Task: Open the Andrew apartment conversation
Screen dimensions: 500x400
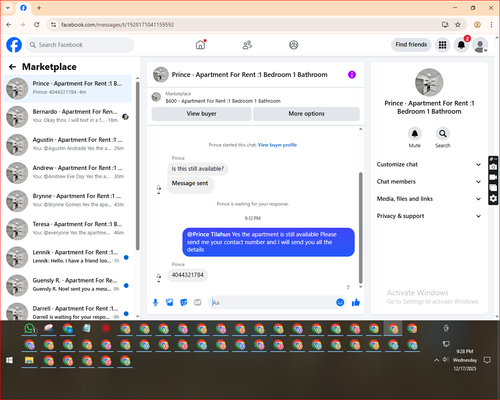Action: pyautogui.click(x=68, y=173)
